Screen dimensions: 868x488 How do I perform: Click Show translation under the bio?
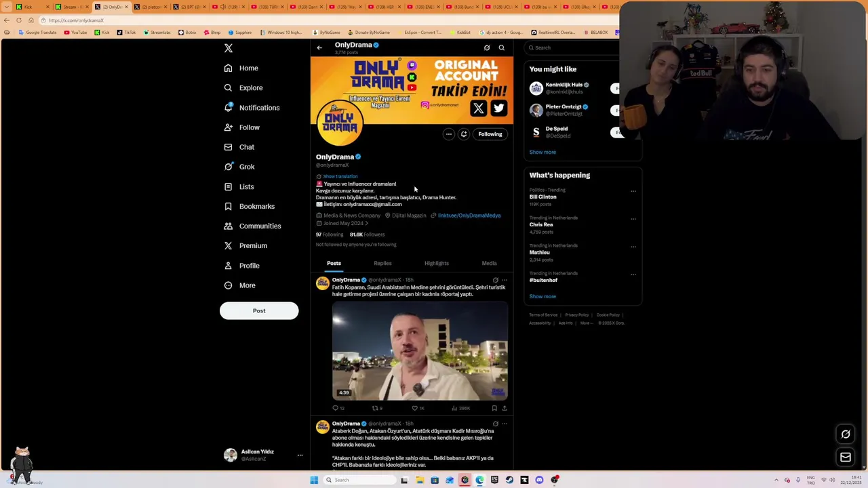click(340, 176)
